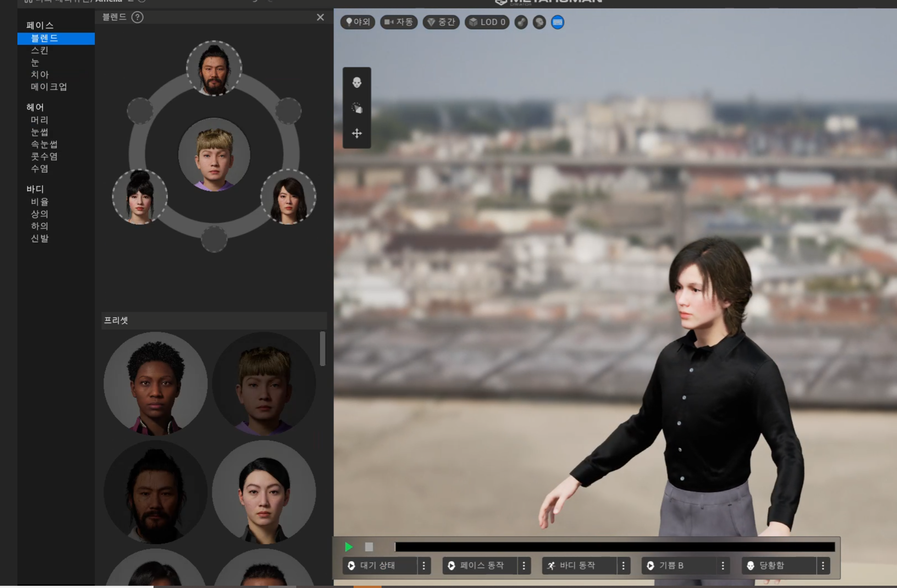Click the clay material head icon

click(539, 22)
